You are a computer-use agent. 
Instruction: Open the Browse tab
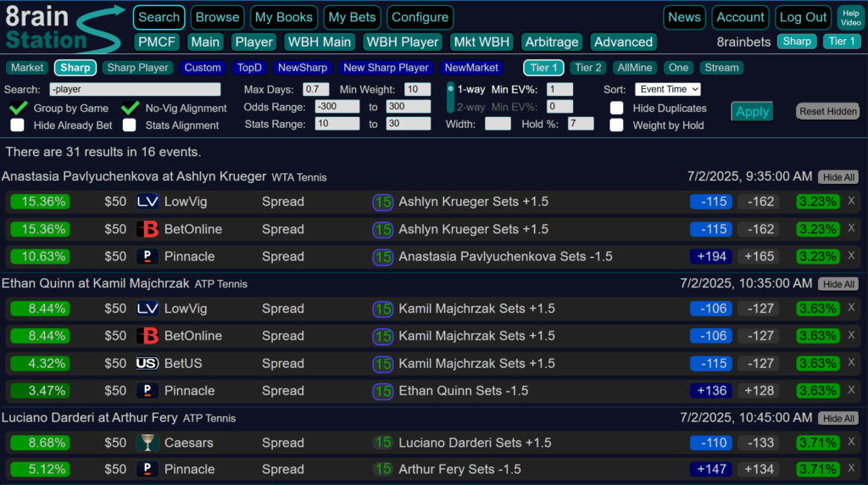(218, 17)
